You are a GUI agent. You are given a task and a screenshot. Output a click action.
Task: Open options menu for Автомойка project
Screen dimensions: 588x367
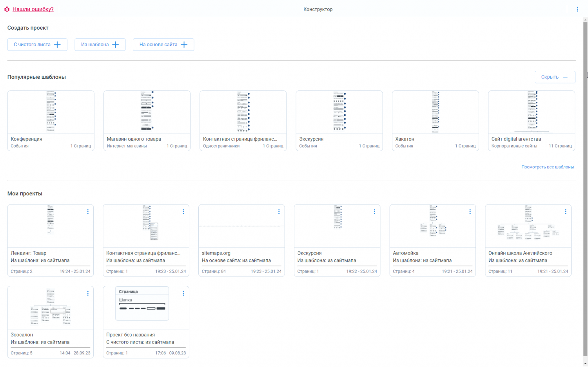pyautogui.click(x=470, y=212)
